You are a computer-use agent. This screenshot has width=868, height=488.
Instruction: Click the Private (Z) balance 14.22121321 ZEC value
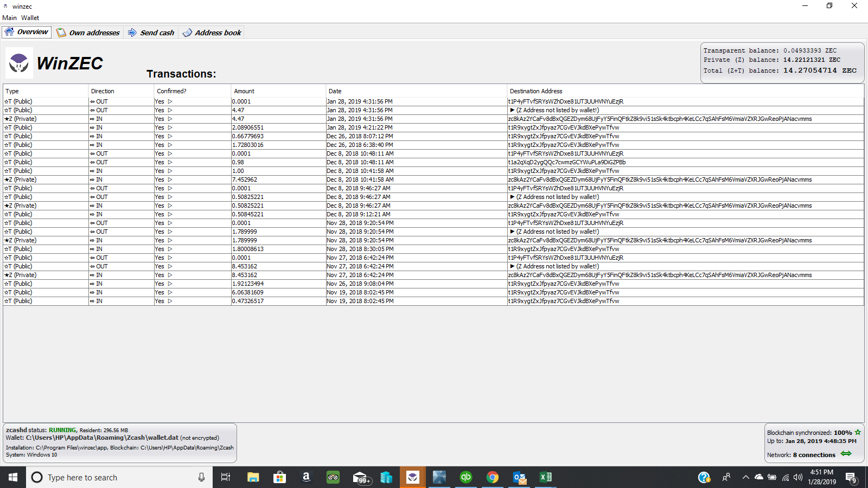812,60
